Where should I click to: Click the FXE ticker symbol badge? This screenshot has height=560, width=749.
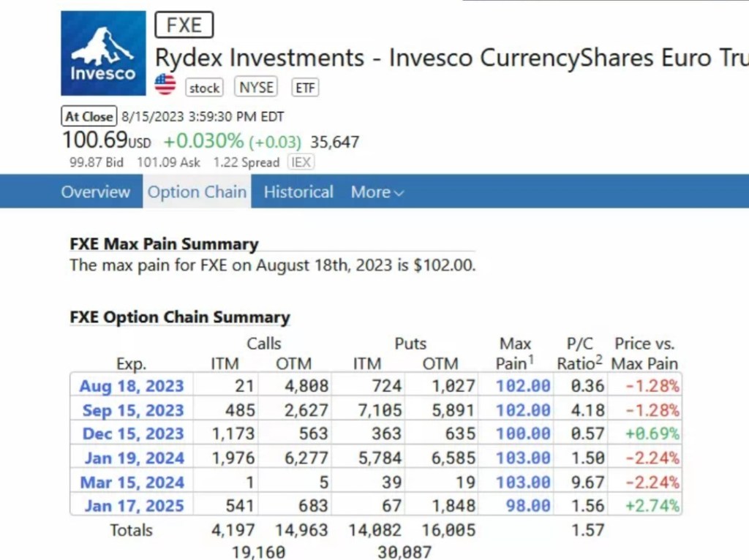[184, 26]
